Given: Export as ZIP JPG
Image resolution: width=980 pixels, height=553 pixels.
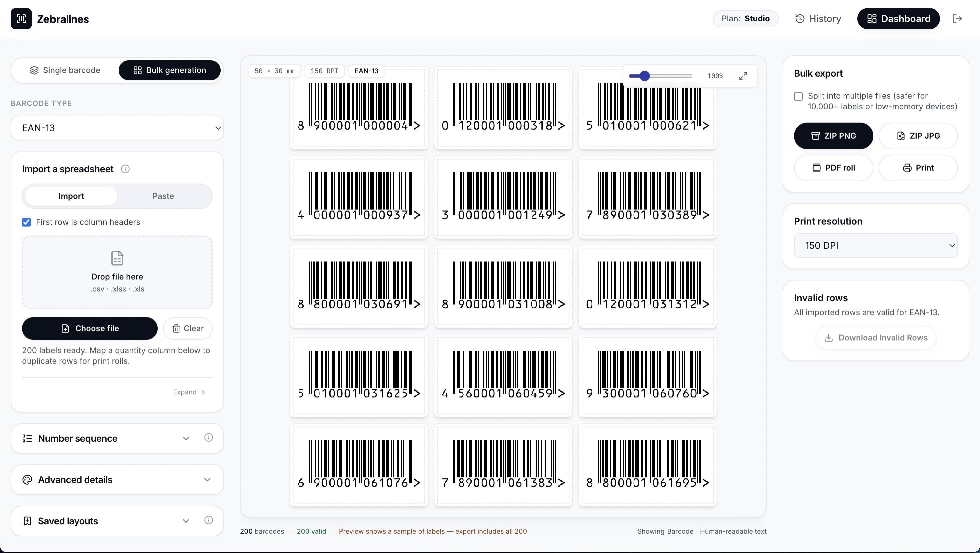Looking at the screenshot, I should [918, 136].
